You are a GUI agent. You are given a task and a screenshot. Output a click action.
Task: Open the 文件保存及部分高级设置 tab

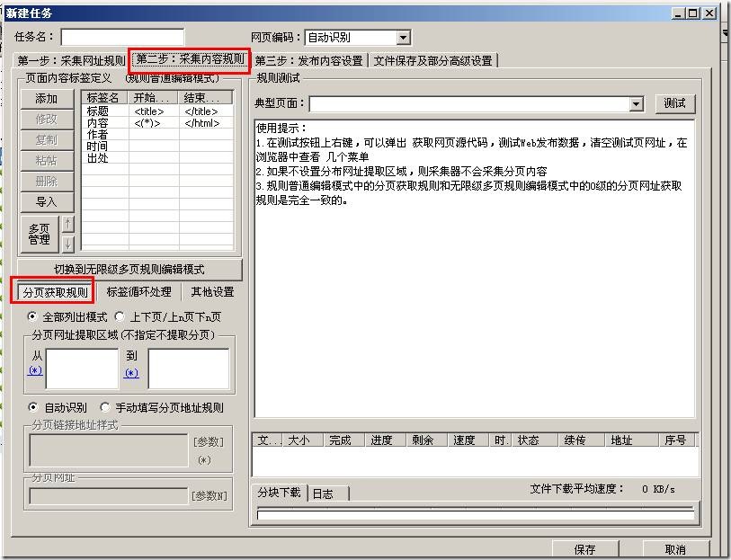pos(432,61)
